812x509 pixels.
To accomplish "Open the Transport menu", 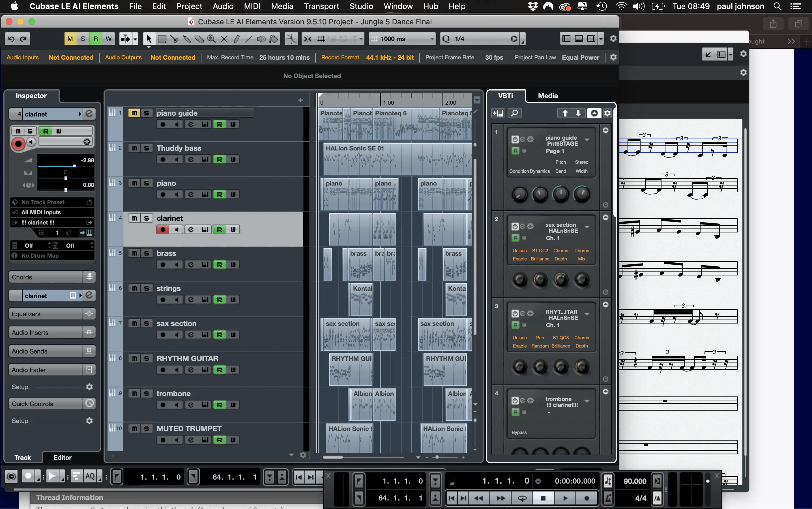I will pos(321,6).
